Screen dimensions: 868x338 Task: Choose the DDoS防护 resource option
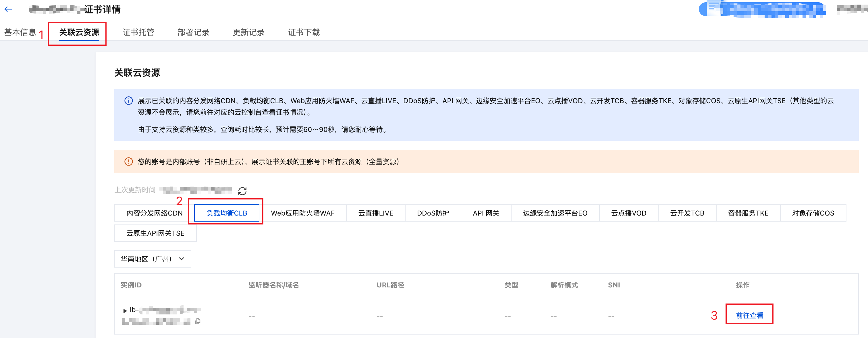coord(433,213)
